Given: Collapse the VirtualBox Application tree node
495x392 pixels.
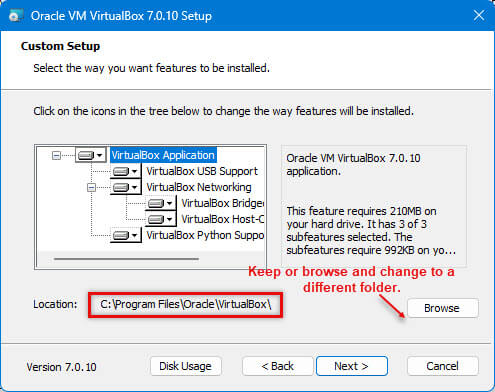Looking at the screenshot, I should [56, 155].
